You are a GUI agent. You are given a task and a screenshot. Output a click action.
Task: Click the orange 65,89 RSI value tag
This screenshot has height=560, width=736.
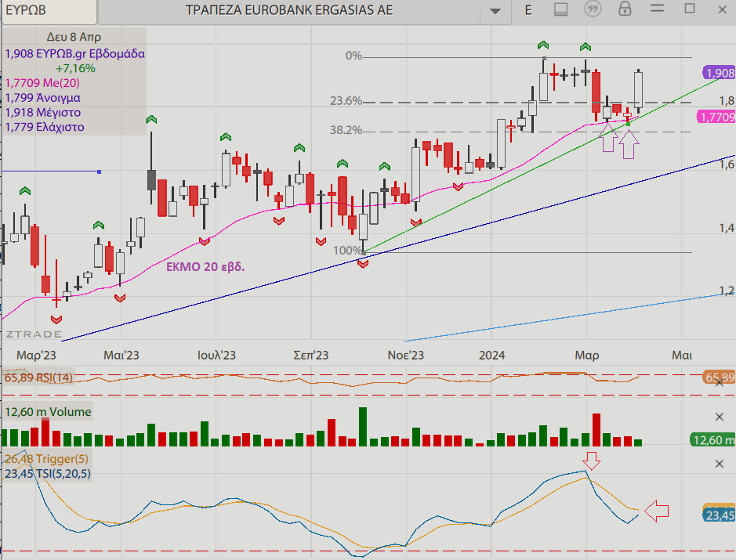719,378
